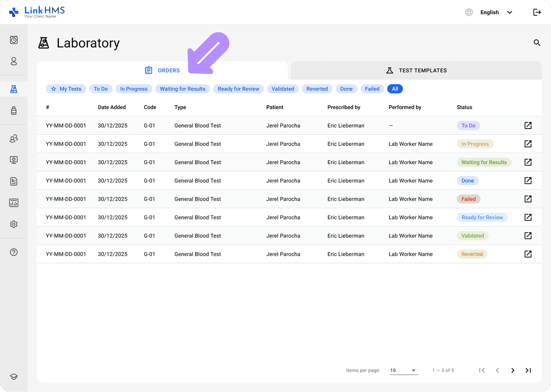This screenshot has height=392, width=551.
Task: Open the appointments calendar icon in sidebar
Action: (x=14, y=40)
